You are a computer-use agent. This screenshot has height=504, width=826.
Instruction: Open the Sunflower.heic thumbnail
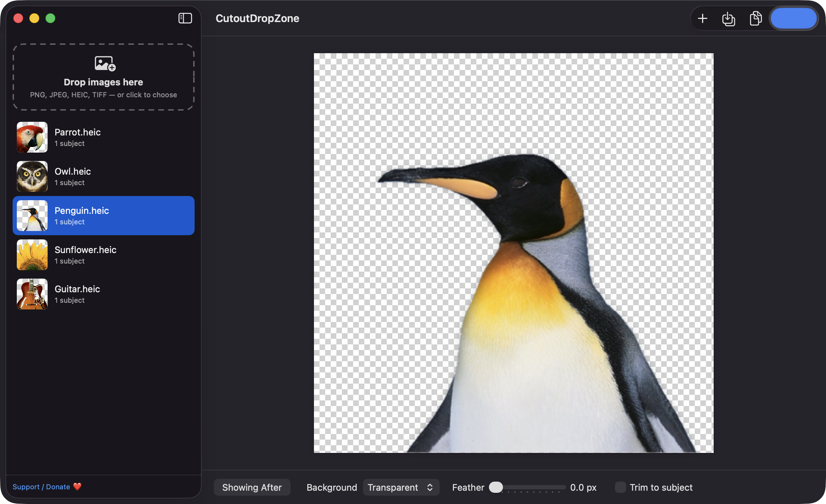32,255
